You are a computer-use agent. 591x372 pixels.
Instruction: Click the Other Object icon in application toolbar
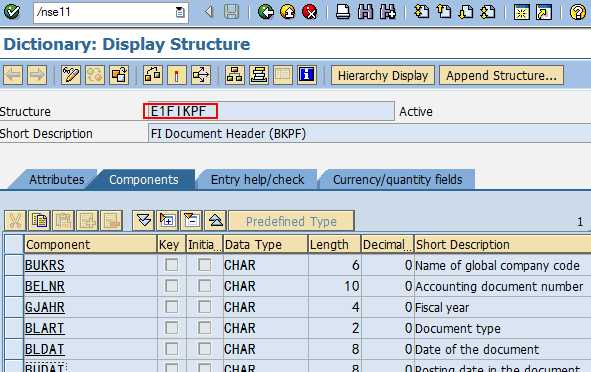click(119, 75)
